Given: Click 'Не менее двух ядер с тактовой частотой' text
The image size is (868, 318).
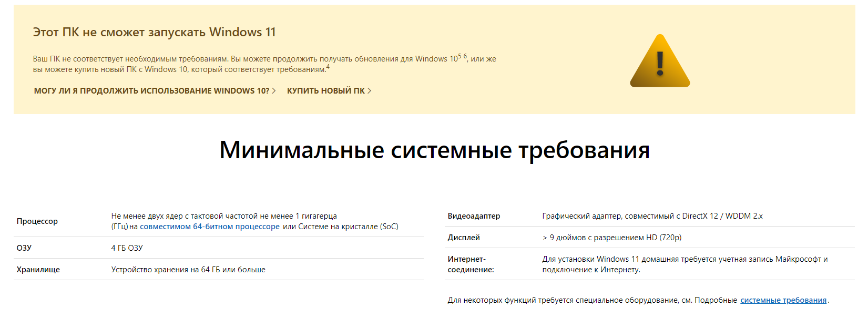Looking at the screenshot, I should (183, 216).
